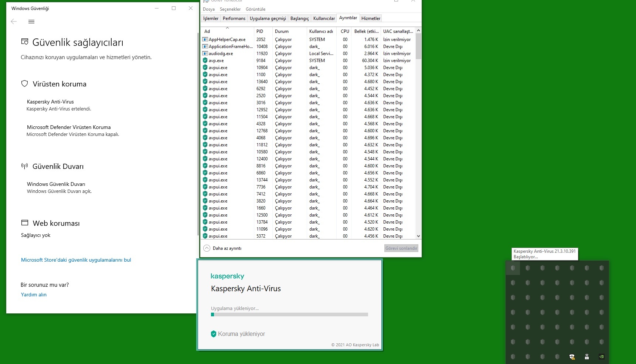Select the avp.exe process name
636x364 pixels.
coord(216,61)
